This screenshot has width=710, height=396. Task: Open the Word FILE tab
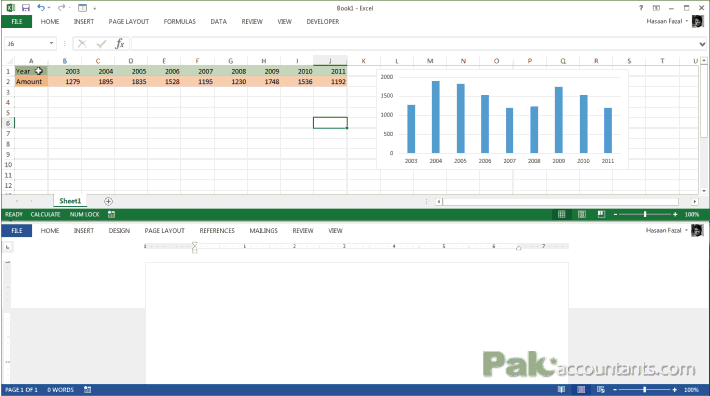[17, 231]
